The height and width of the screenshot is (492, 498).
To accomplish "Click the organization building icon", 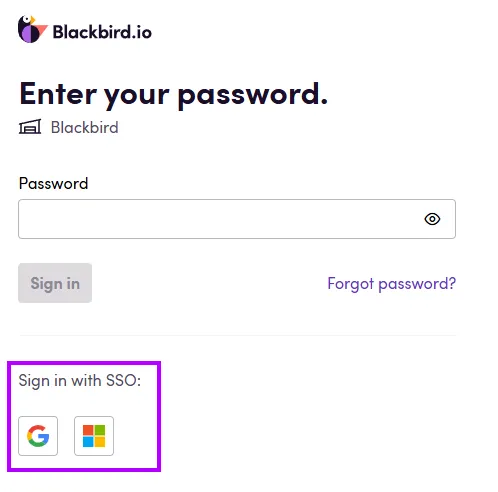I will point(30,127).
